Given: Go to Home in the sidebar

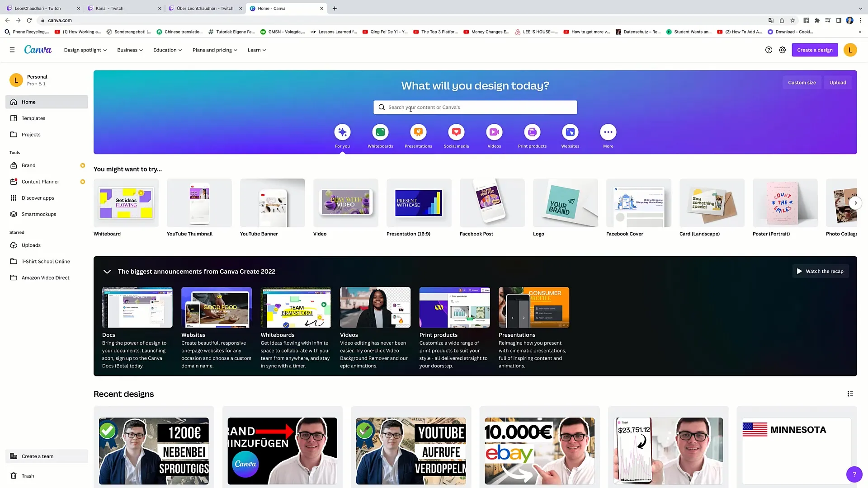Looking at the screenshot, I should [x=47, y=102].
